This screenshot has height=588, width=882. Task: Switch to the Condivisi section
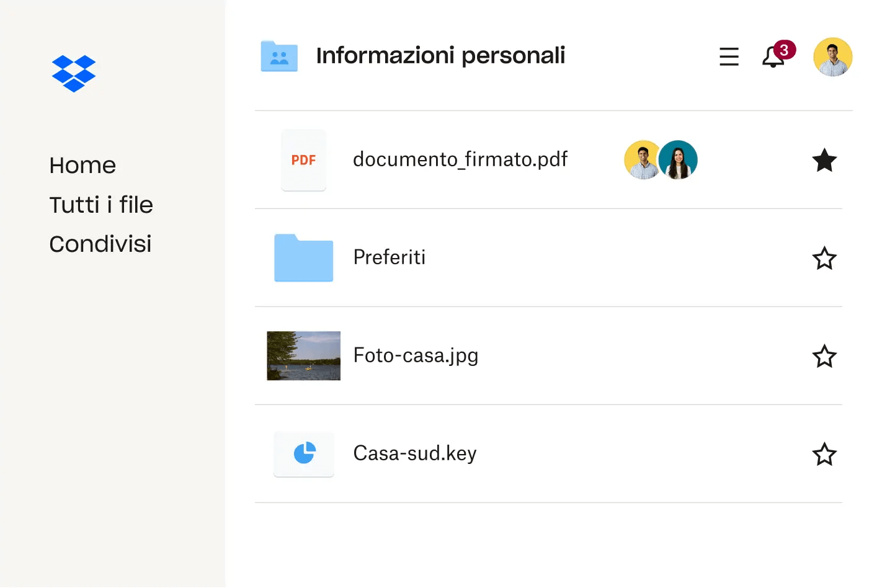100,244
